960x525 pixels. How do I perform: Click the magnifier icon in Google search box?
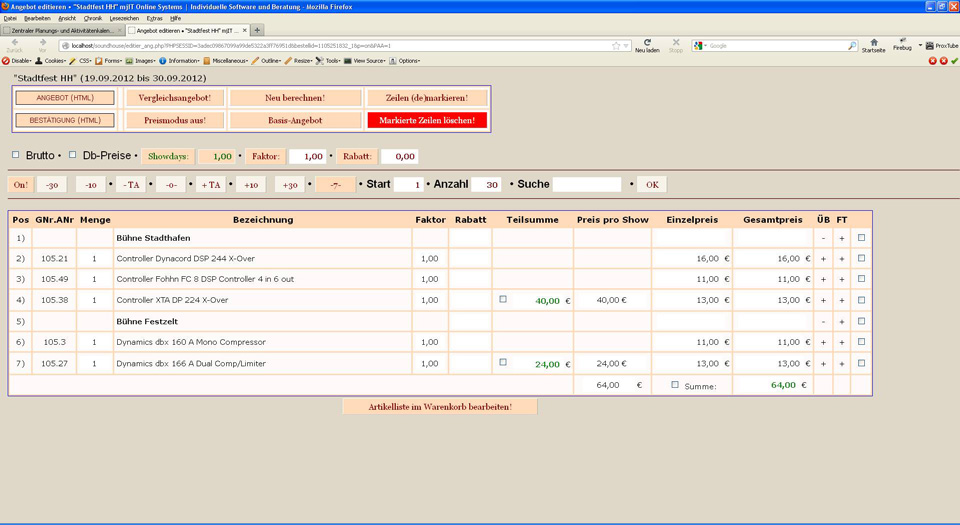pos(852,46)
